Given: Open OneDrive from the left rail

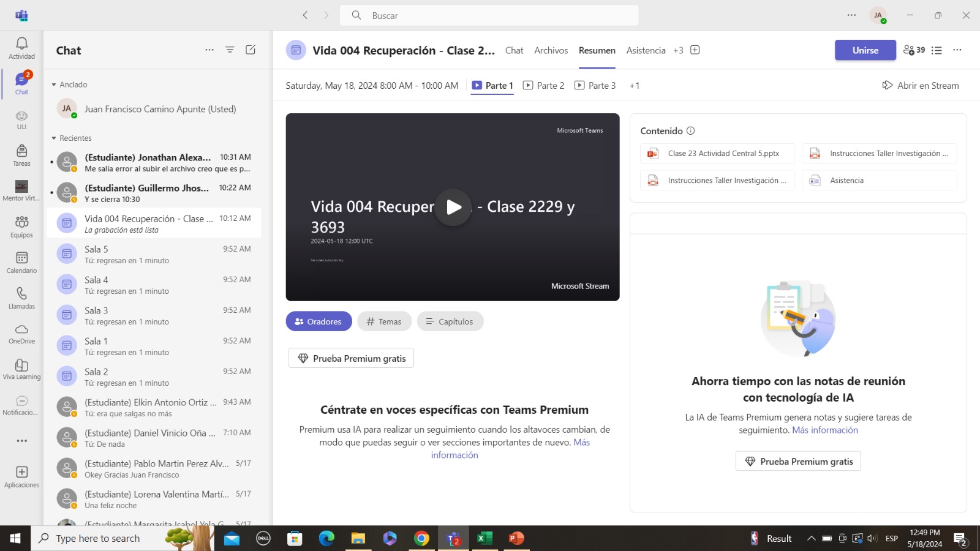Looking at the screenshot, I should [21, 334].
